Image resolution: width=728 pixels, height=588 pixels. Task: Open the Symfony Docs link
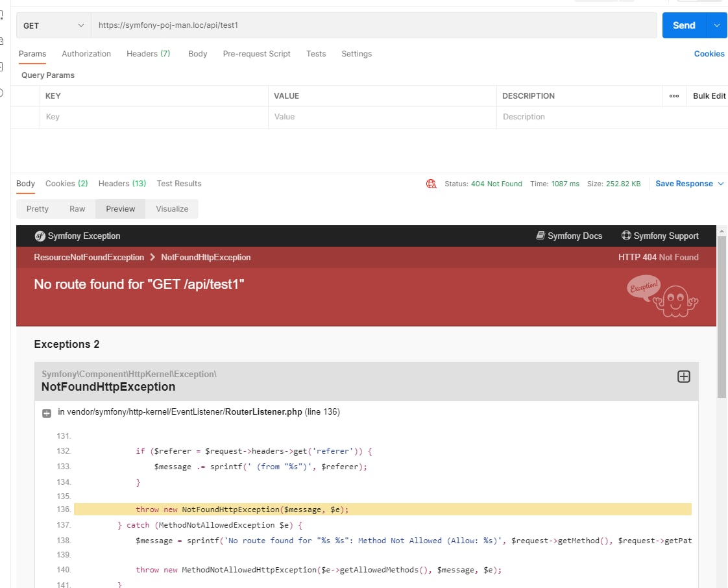click(x=569, y=236)
